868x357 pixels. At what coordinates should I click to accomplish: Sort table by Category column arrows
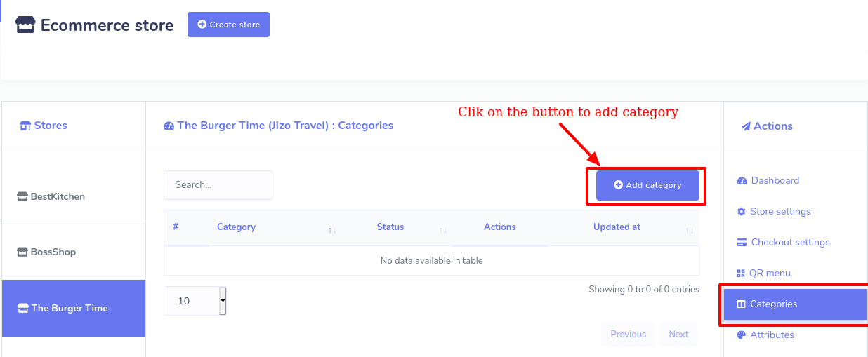point(332,230)
